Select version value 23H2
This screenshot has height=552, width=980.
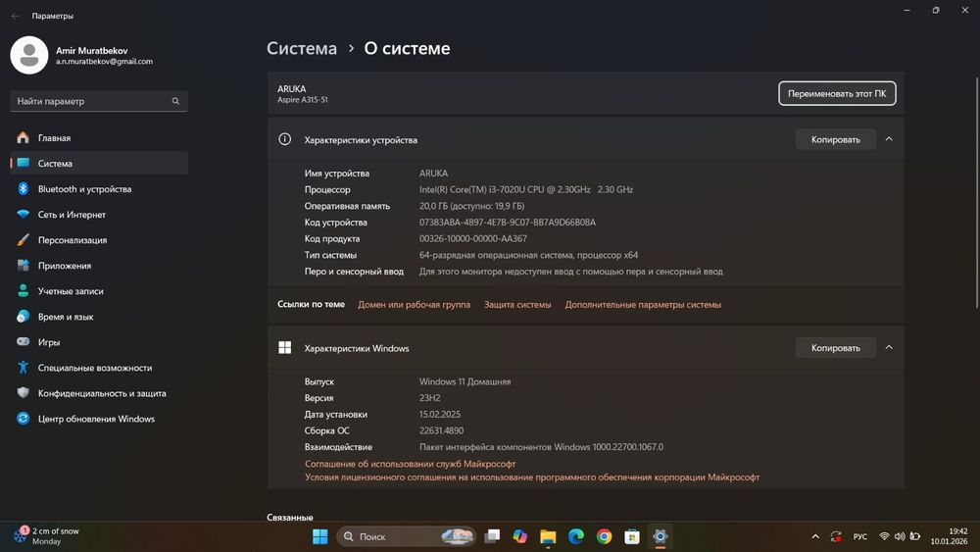(430, 398)
